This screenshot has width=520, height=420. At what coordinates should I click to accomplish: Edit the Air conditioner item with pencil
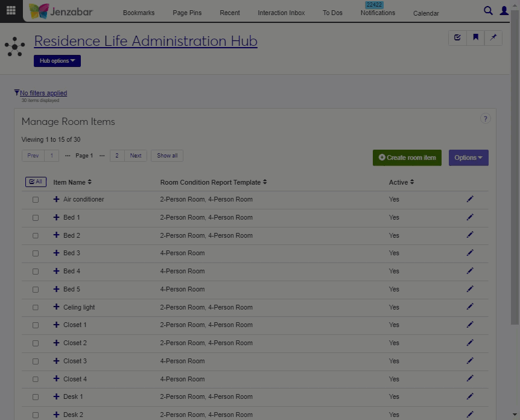[470, 199]
